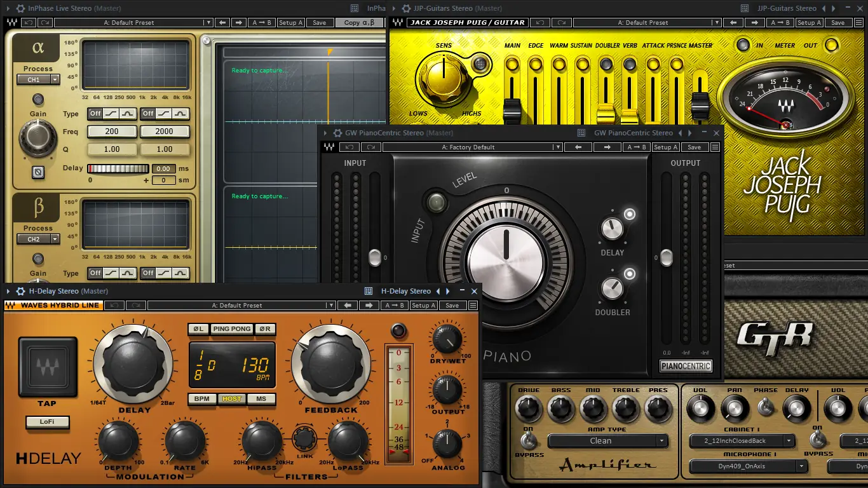Toggle the VERB light in JJP-Guitars
The image size is (868, 488).
[630, 64]
